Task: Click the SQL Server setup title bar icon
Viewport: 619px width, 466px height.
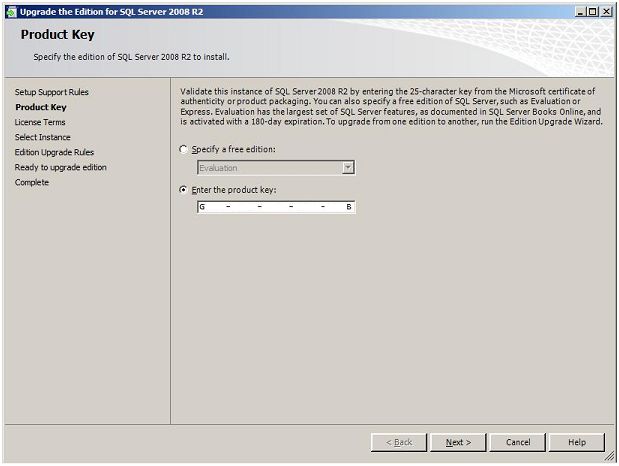Action: 11,12
